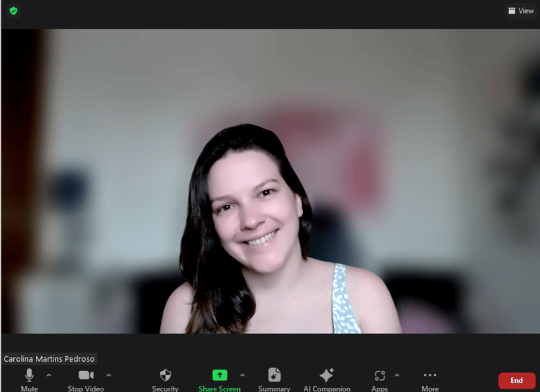The width and height of the screenshot is (540, 392).
Task: Stop Video camera button
Action: coord(86,380)
